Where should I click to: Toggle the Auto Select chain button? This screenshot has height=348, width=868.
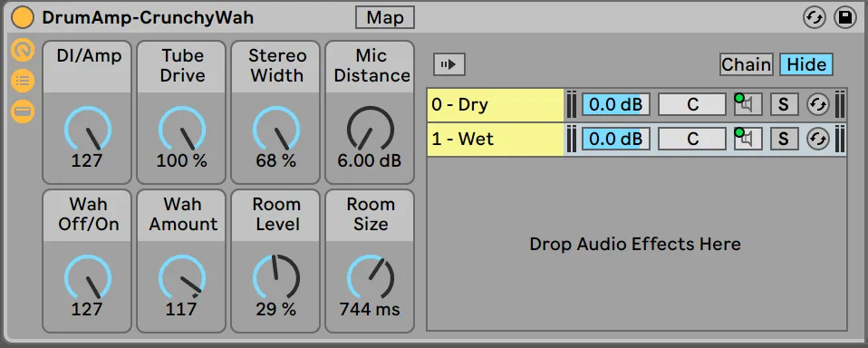(448, 64)
